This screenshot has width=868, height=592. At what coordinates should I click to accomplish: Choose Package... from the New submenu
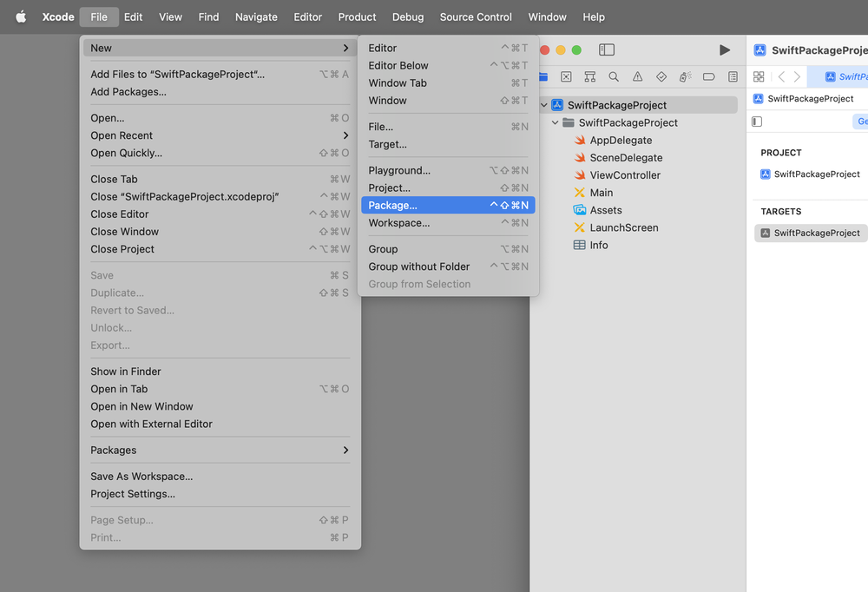393,206
